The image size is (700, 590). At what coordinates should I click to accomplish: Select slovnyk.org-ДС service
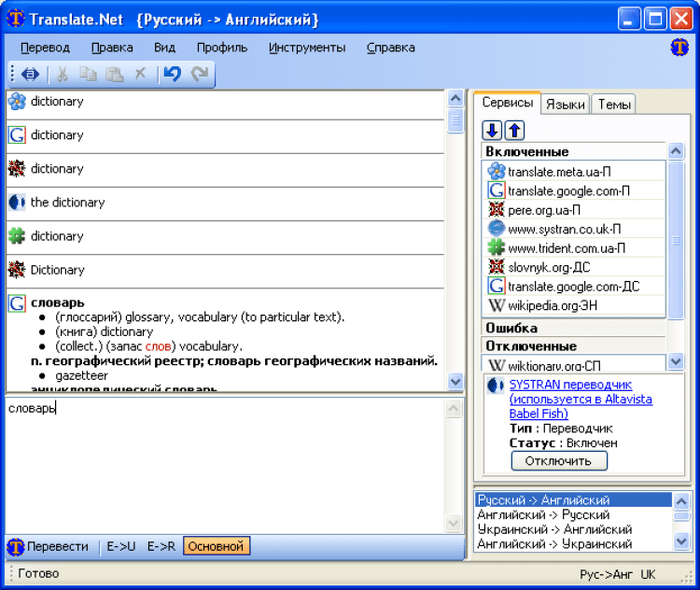point(574,267)
